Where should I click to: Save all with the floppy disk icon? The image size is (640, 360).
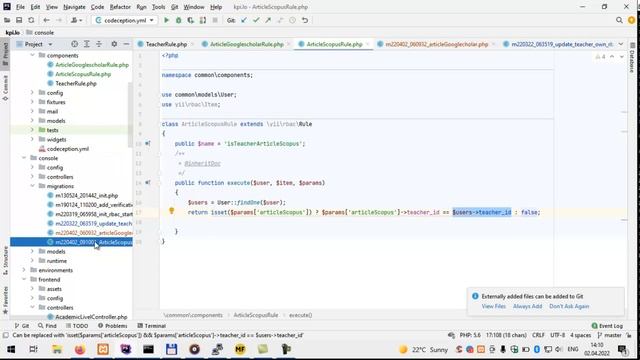pyautogui.click(x=19, y=20)
